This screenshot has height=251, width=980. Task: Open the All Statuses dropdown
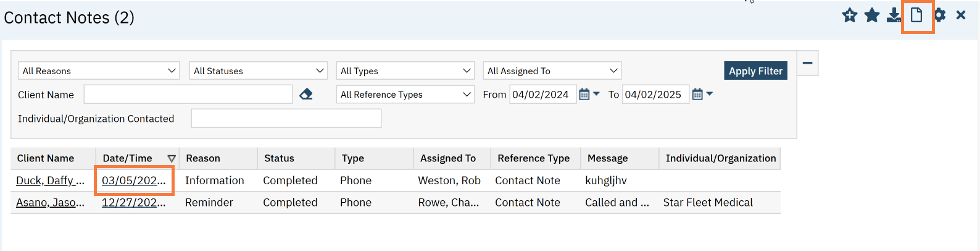coord(258,71)
